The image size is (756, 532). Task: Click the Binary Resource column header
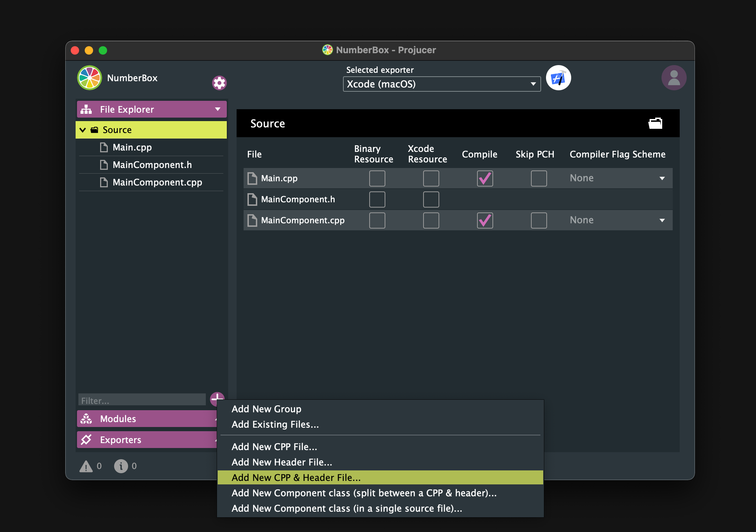[x=373, y=154]
